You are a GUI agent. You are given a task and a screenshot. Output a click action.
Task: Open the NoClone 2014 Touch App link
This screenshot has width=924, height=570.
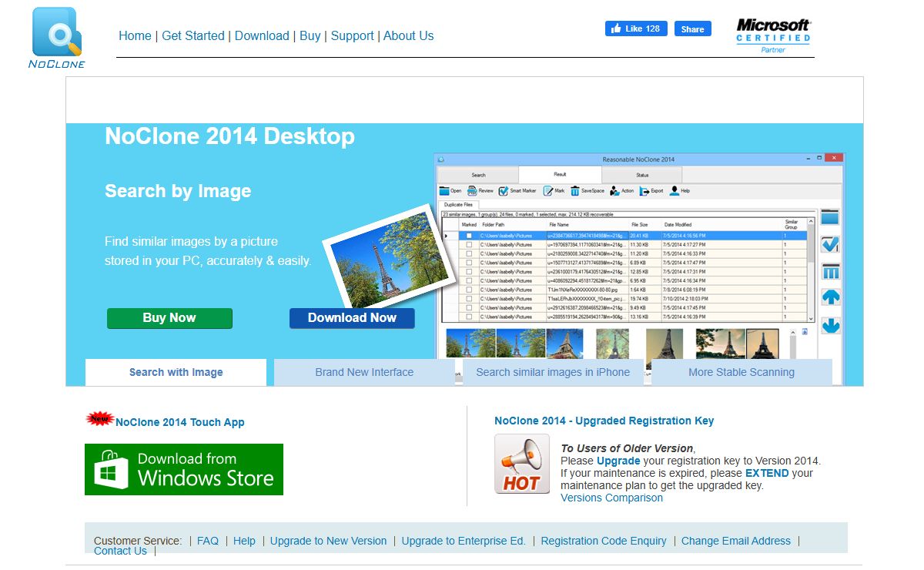tap(180, 422)
